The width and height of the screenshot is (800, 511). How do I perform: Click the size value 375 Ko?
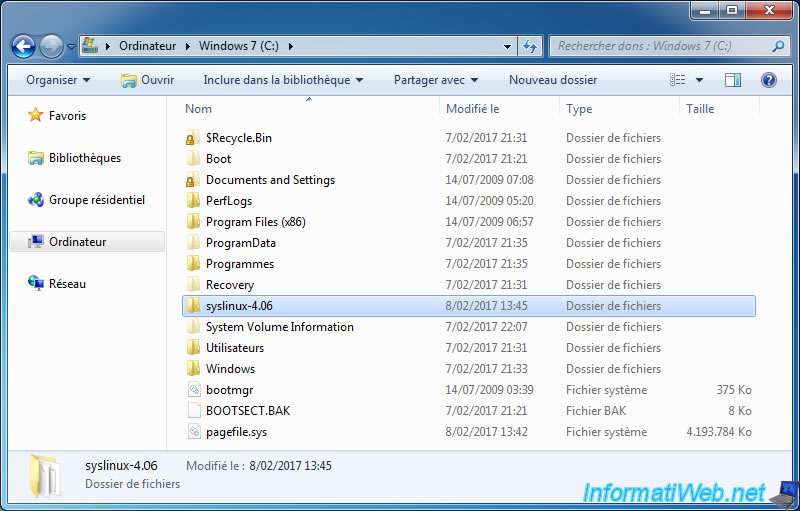click(734, 390)
